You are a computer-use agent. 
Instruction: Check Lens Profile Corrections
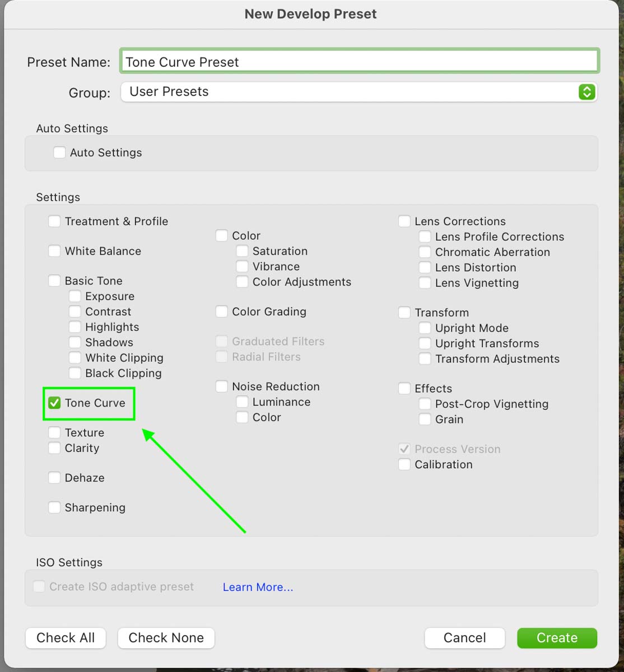[425, 237]
